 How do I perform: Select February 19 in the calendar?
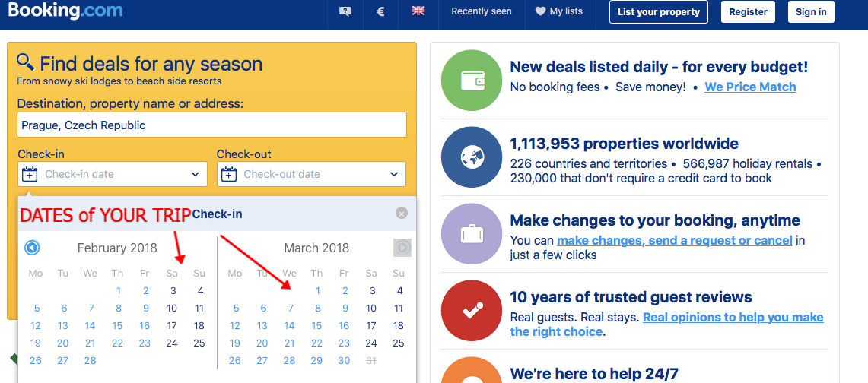[x=36, y=343]
